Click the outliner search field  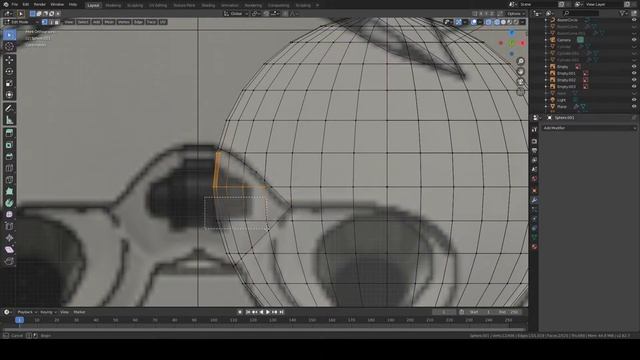(581, 13)
